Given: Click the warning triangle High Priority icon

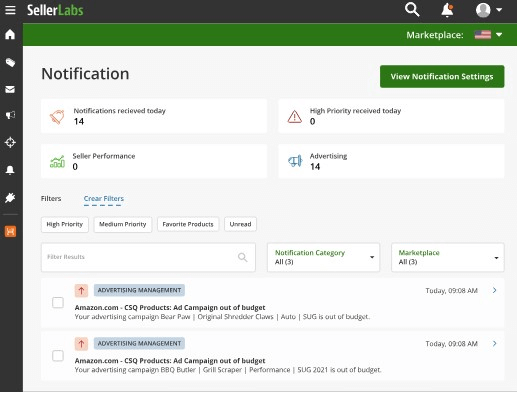Looking at the screenshot, I should tap(295, 117).
